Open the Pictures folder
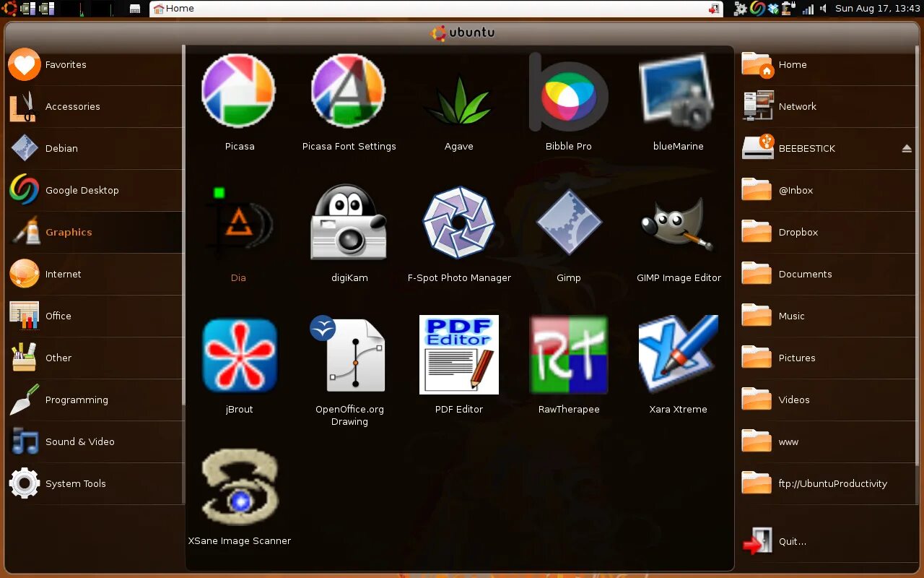This screenshot has height=578, width=924. pos(827,358)
